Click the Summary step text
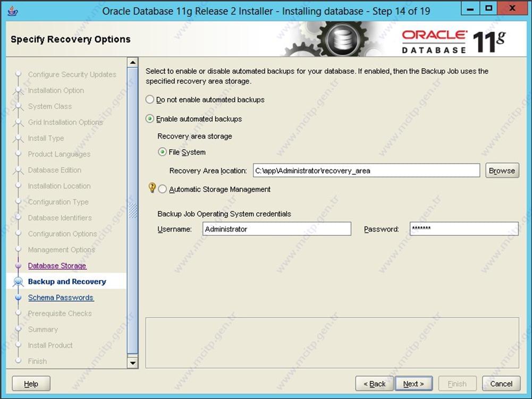Image resolution: width=532 pixels, height=399 pixels. pyautogui.click(x=43, y=329)
